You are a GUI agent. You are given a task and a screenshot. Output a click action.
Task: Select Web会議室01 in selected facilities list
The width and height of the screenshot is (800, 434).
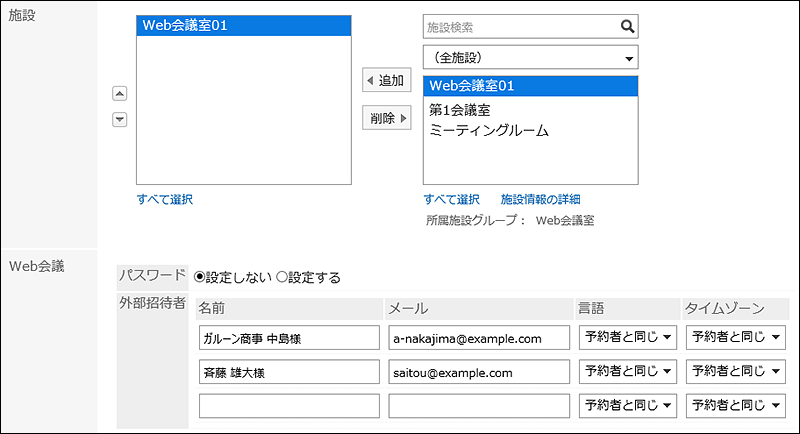[244, 25]
